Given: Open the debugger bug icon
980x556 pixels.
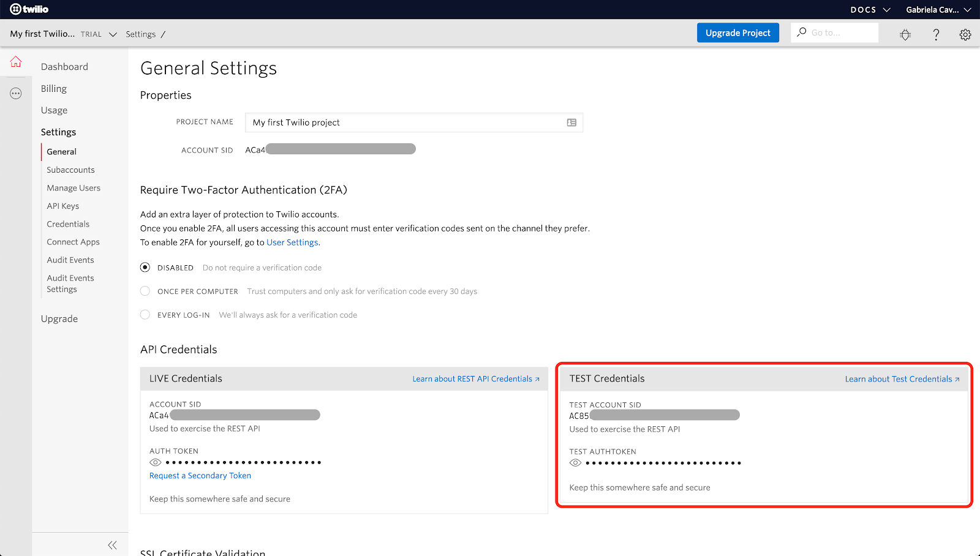Looking at the screenshot, I should pyautogui.click(x=905, y=34).
